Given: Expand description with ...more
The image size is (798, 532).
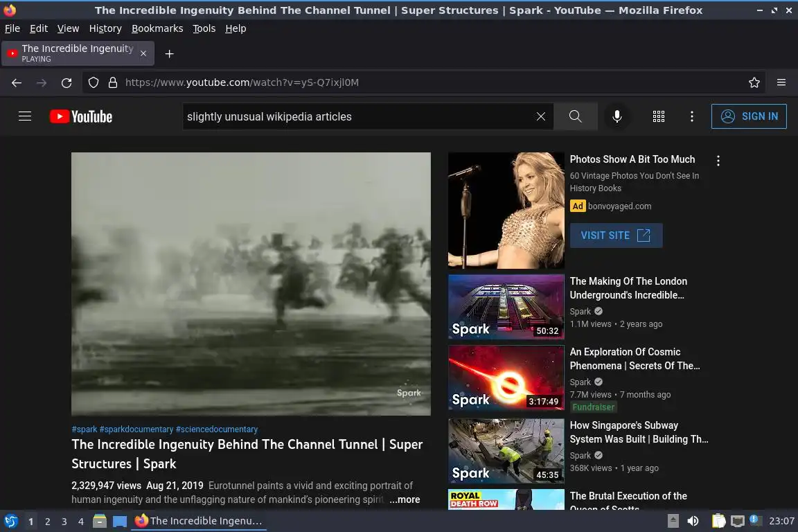Looking at the screenshot, I should [x=405, y=499].
